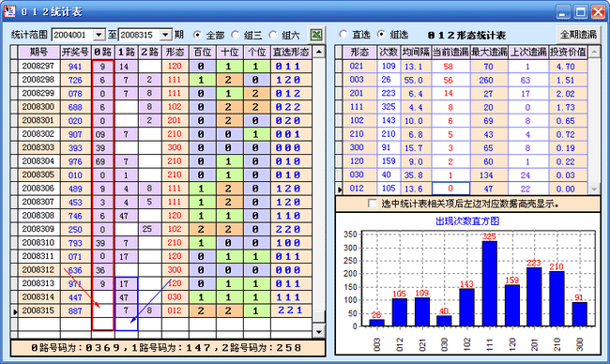Click the 形态 column header in statistics table
This screenshot has width=610, height=364.
click(359, 52)
